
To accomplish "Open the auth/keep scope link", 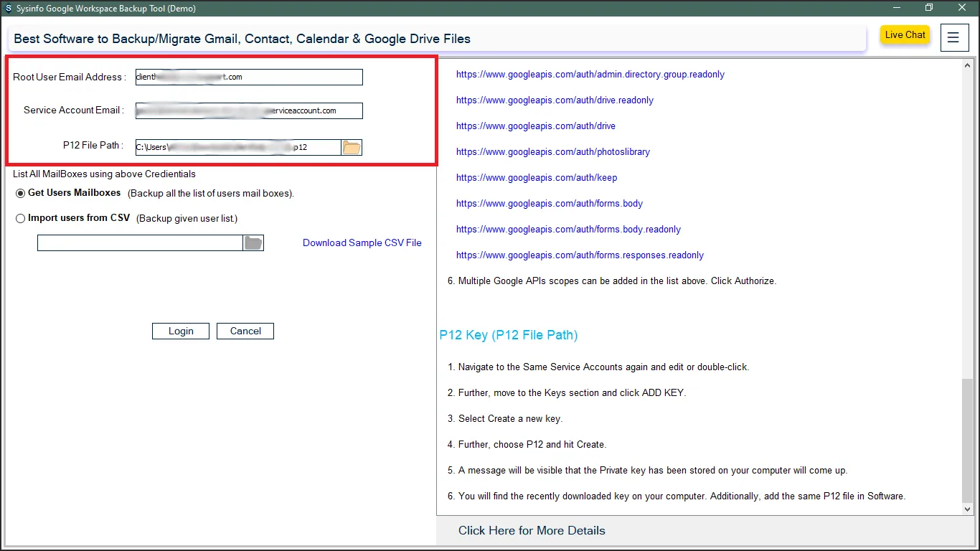I will coord(537,178).
